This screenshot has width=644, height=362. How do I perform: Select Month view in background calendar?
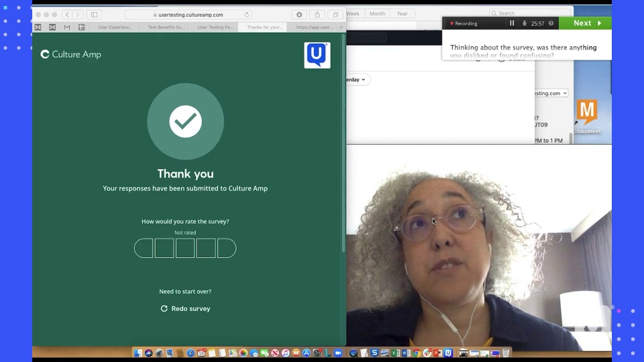[378, 13]
